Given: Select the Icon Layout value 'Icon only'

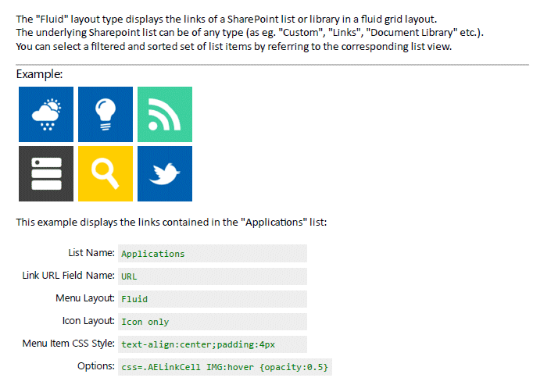Looking at the screenshot, I should click(x=145, y=322).
